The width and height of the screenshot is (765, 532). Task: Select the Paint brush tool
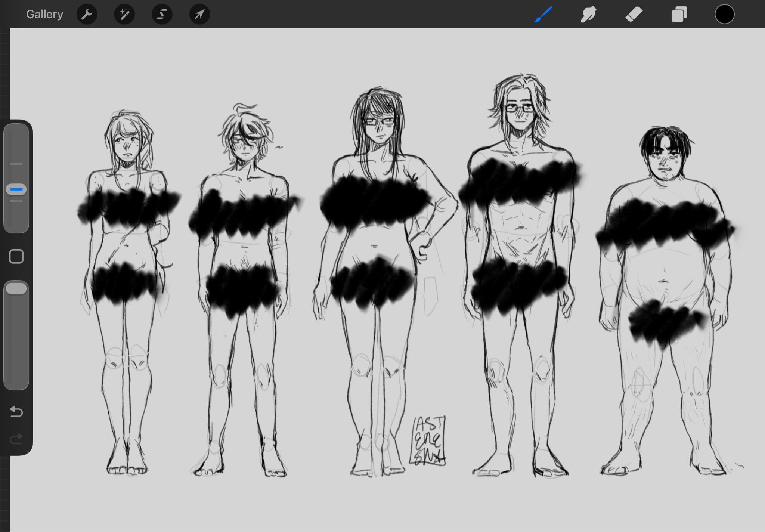[543, 15]
